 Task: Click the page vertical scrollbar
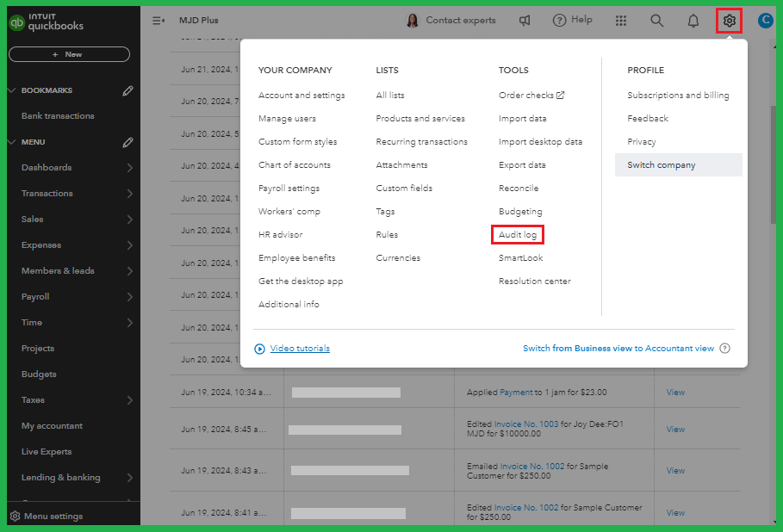tap(774, 164)
